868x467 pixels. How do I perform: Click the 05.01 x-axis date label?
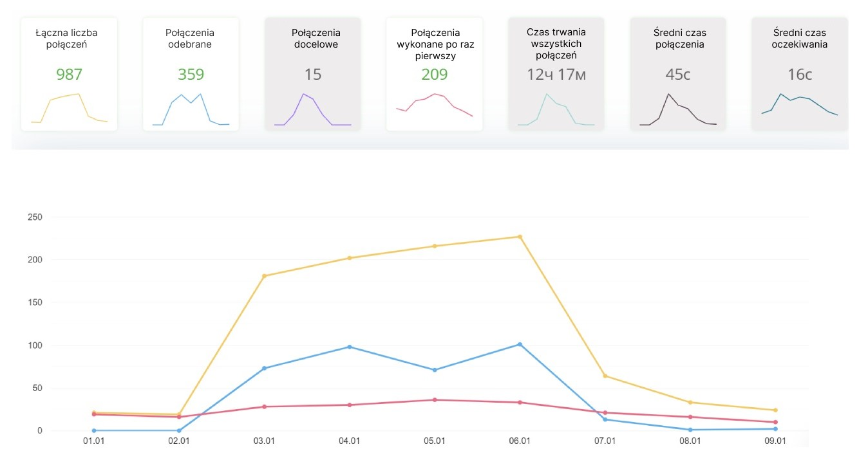pos(435,441)
